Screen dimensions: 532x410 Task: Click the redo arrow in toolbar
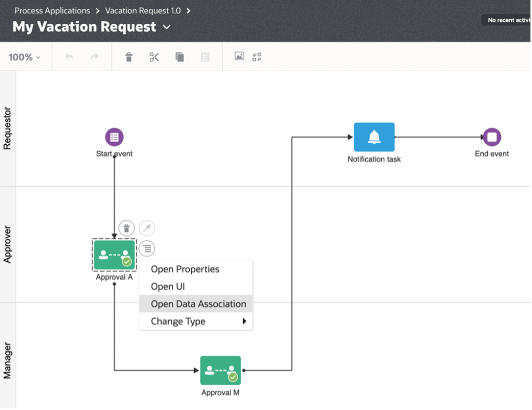[94, 57]
